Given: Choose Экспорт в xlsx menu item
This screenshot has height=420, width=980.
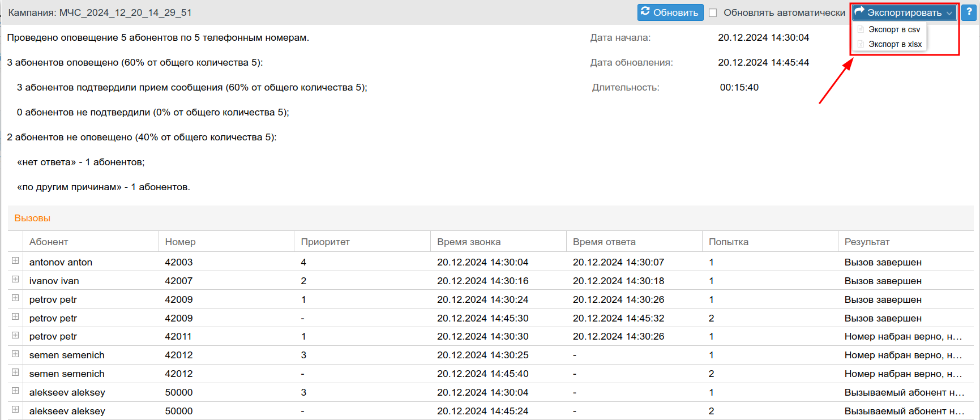Looking at the screenshot, I should pos(895,44).
